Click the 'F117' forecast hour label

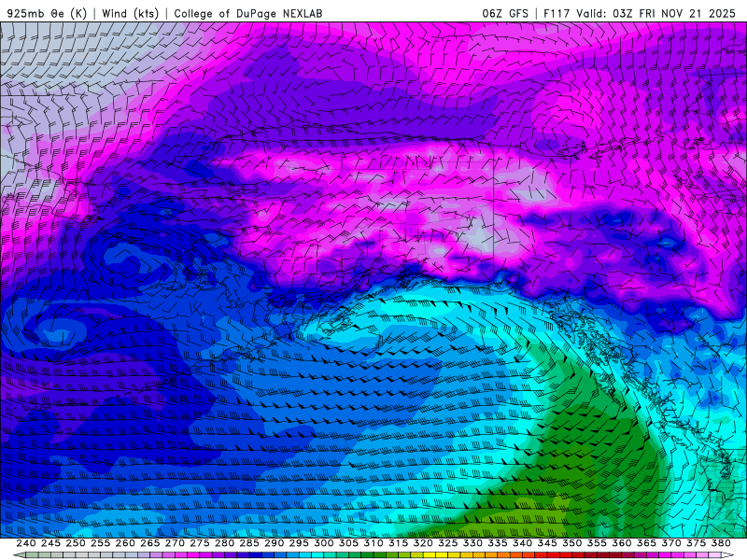pyautogui.click(x=557, y=13)
